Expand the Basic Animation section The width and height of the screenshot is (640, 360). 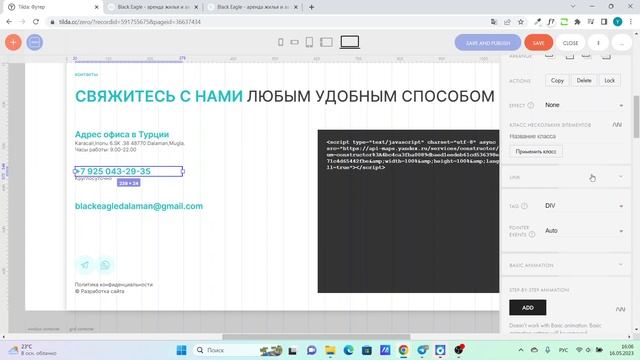[x=567, y=265]
